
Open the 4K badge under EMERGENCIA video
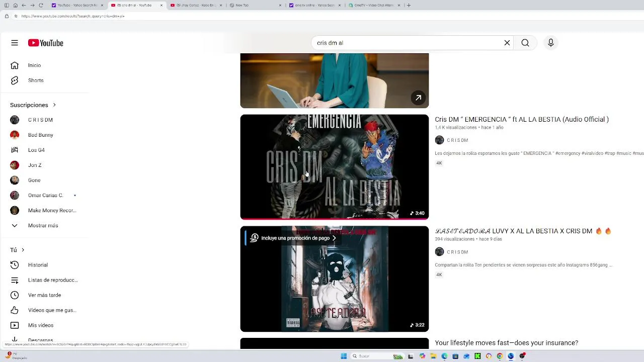[439, 163]
